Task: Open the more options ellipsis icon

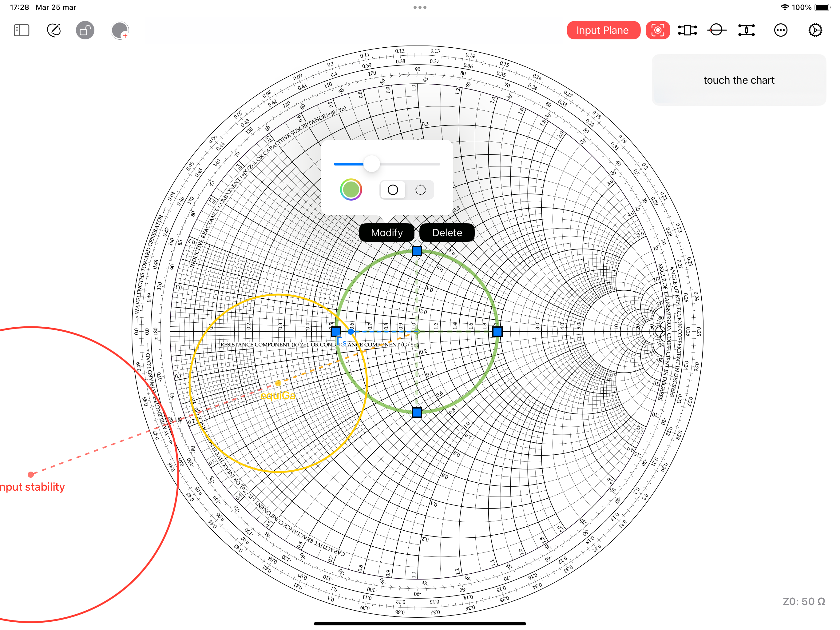Action: pos(781,30)
